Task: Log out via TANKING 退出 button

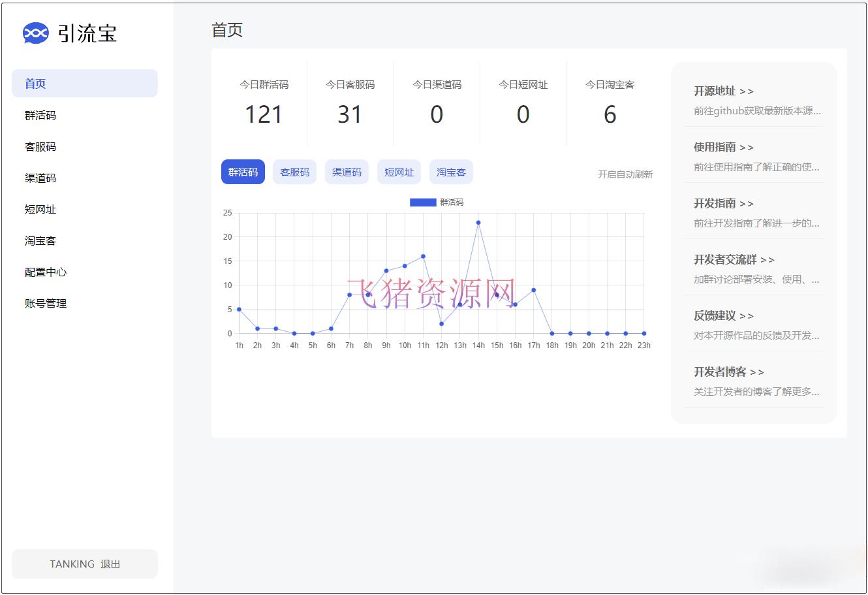Action: (85, 564)
